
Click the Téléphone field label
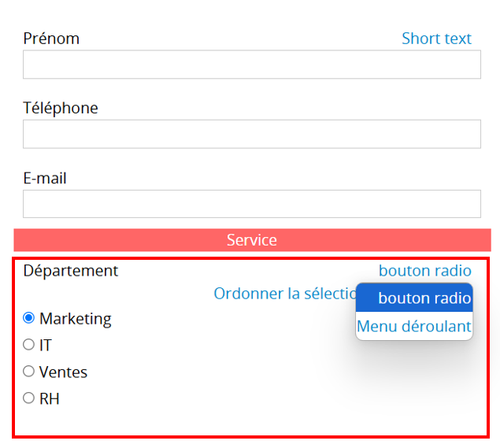click(x=61, y=108)
